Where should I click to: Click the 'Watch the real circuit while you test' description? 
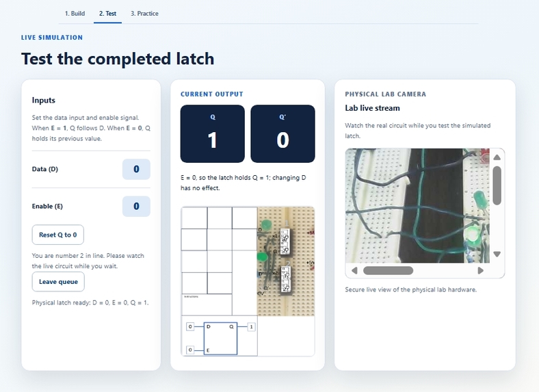coord(418,131)
